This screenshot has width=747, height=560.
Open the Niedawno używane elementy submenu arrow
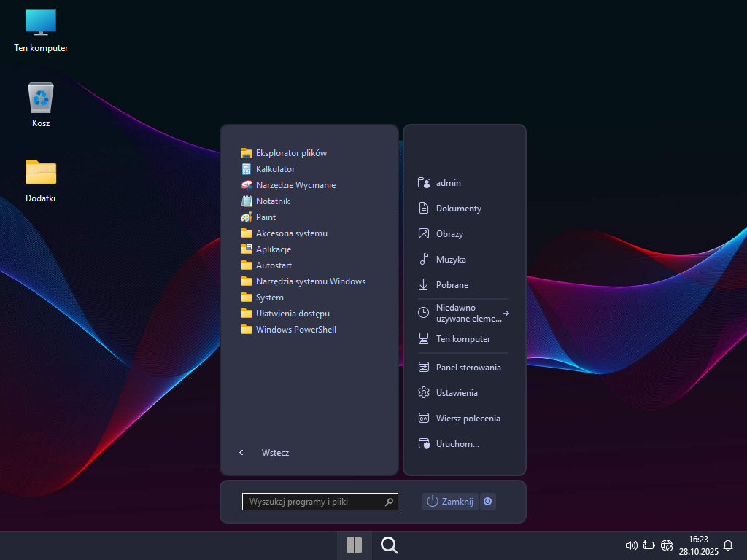coord(506,313)
